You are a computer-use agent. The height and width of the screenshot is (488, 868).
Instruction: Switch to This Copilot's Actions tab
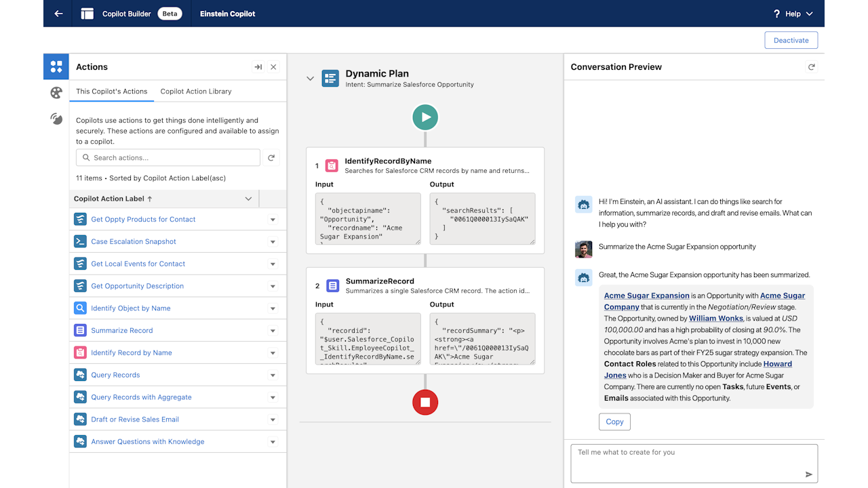111,91
